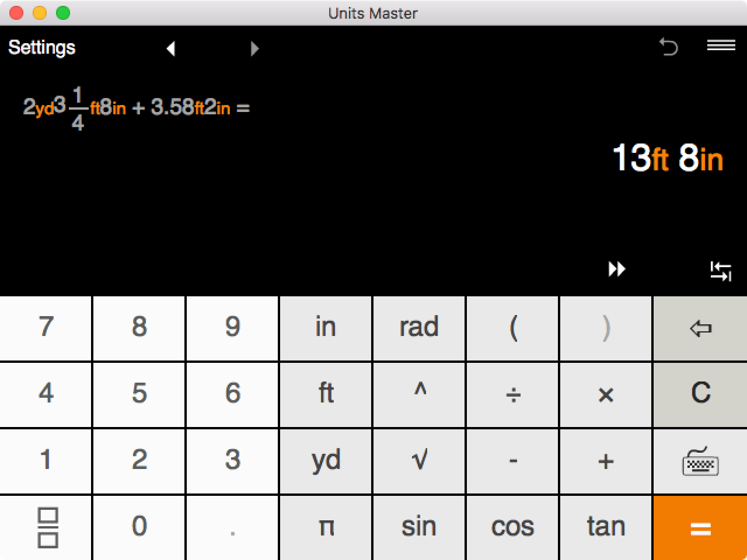This screenshot has height=560, width=747.
Task: Tap digit 0 key
Action: coord(139,528)
